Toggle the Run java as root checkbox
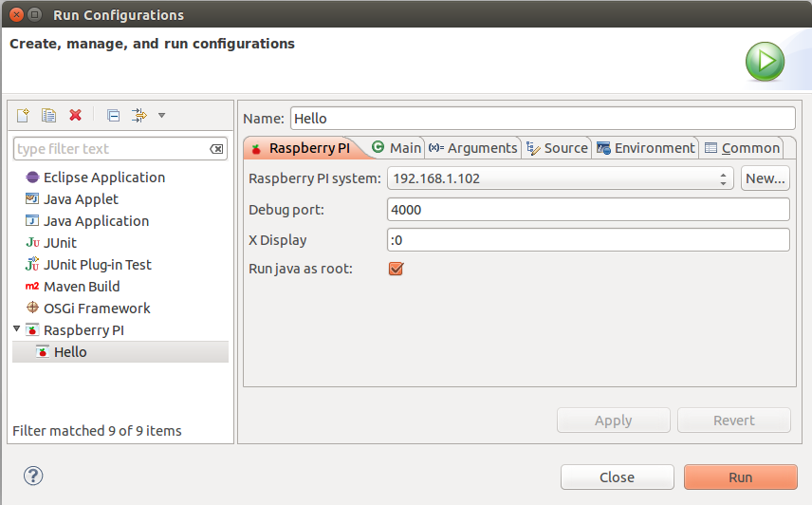The width and height of the screenshot is (812, 505). tap(397, 269)
